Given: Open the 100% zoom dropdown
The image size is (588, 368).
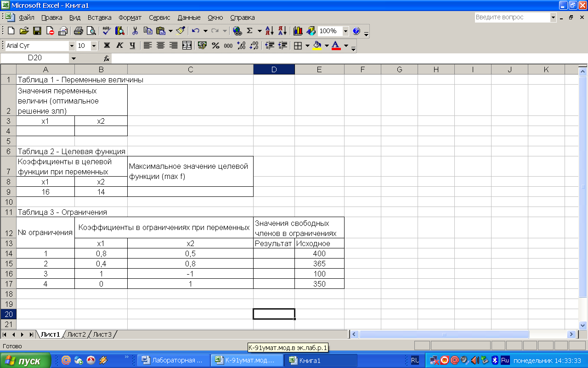Looking at the screenshot, I should coord(345,31).
